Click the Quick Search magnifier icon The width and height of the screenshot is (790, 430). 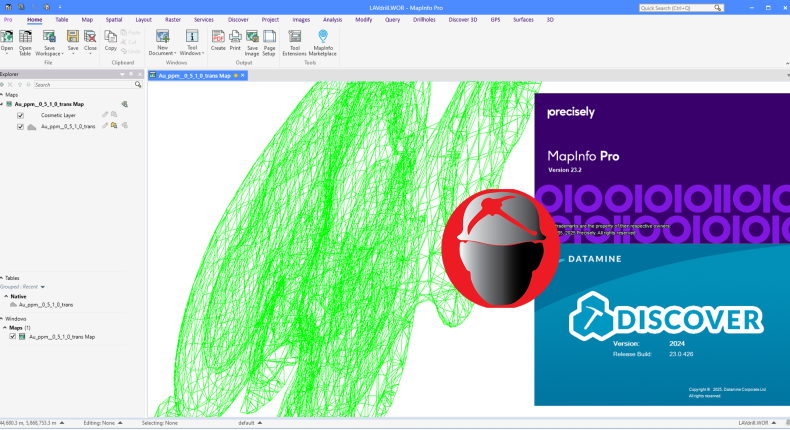(x=718, y=8)
